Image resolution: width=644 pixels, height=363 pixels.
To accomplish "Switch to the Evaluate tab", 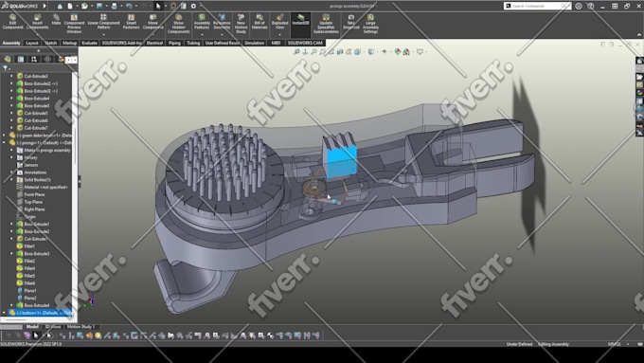I will [x=89, y=43].
